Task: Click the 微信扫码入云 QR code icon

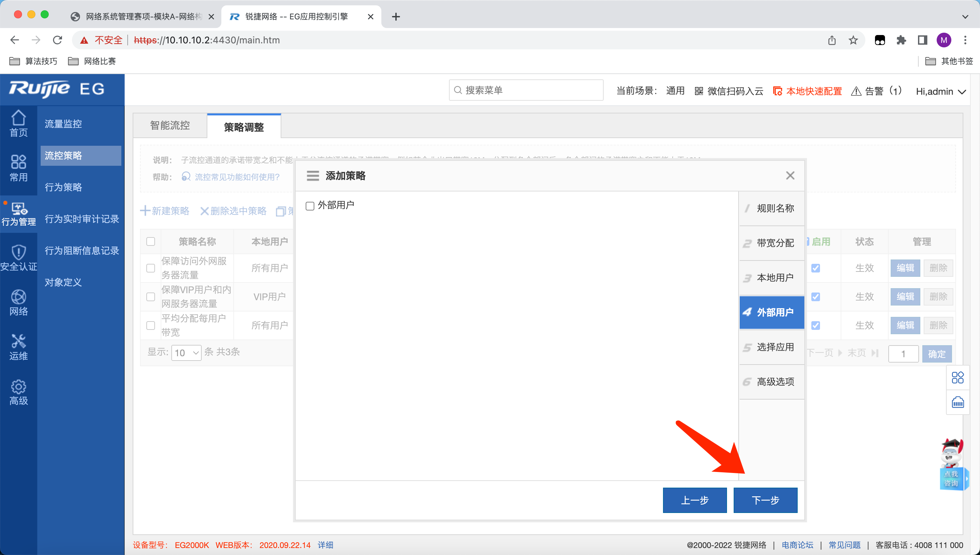Action: click(699, 91)
